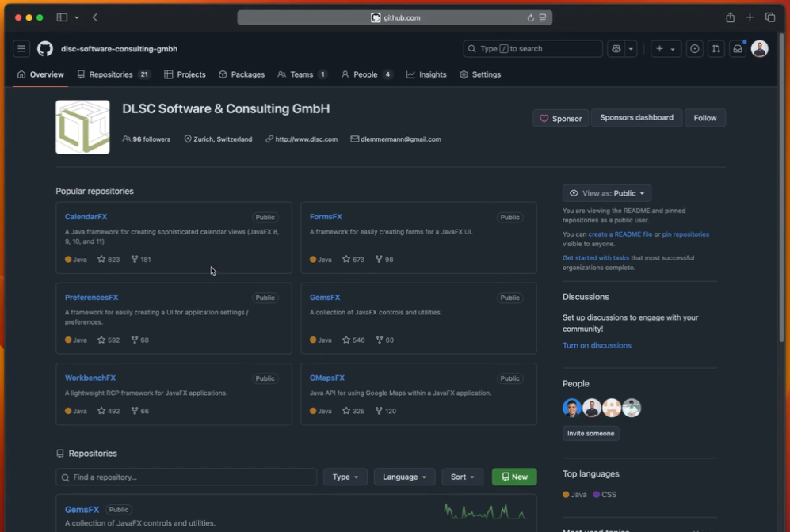
Task: Click the DLSC organization logo image
Action: [82, 127]
